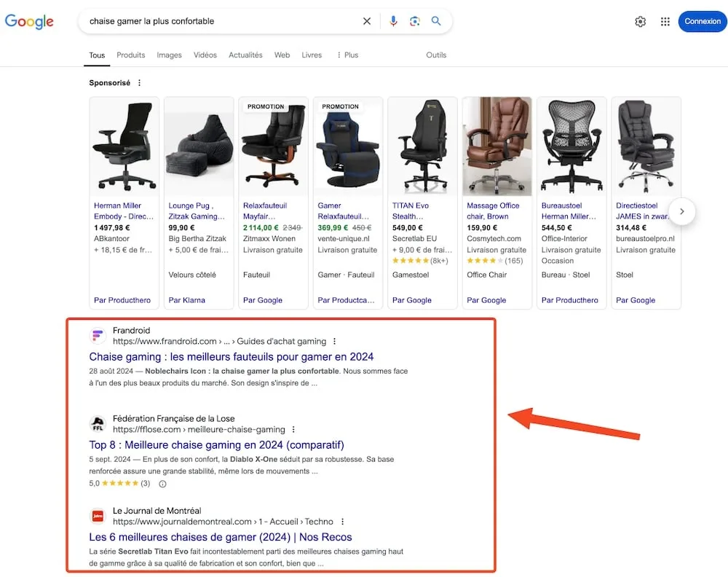Open the Bureaustoel Herman Miller product link
728x577 pixels.
click(x=569, y=211)
